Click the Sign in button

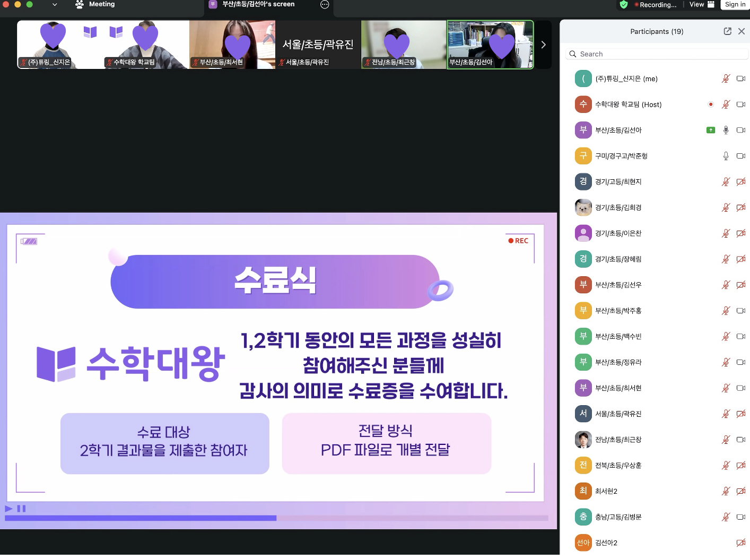(x=735, y=5)
